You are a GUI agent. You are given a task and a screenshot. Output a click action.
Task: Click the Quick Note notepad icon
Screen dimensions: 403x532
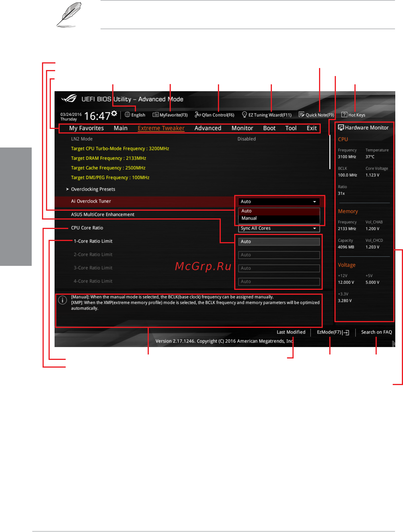301,115
